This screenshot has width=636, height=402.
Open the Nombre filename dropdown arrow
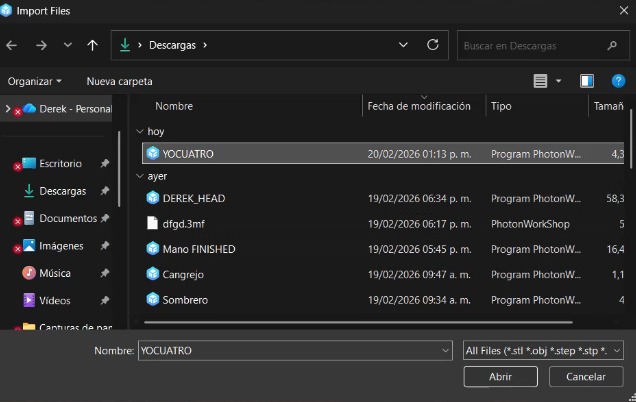(x=445, y=350)
